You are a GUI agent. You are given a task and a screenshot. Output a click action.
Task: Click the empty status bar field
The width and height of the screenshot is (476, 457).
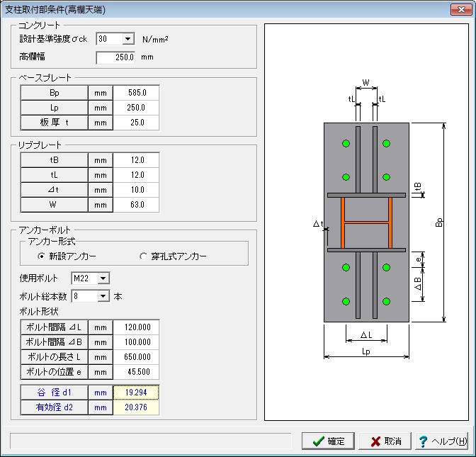[x=151, y=441]
